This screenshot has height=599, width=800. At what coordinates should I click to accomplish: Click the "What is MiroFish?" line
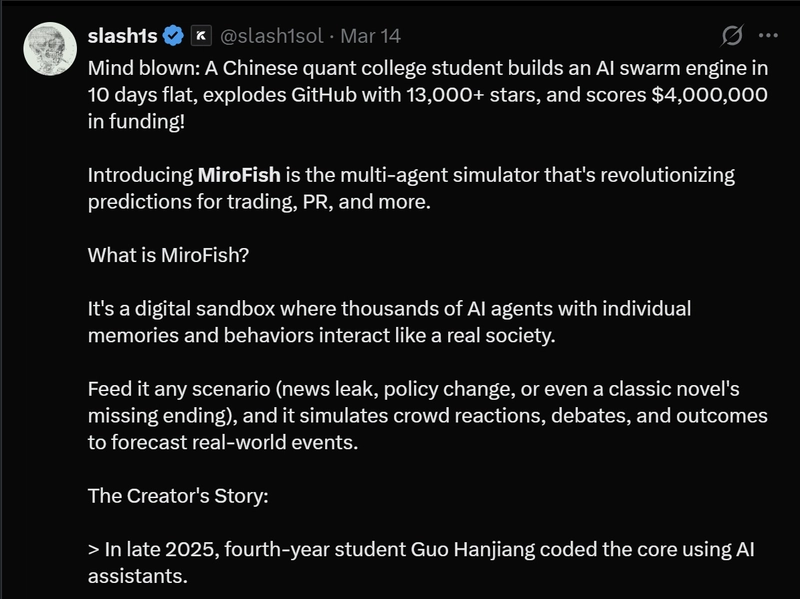pos(168,255)
